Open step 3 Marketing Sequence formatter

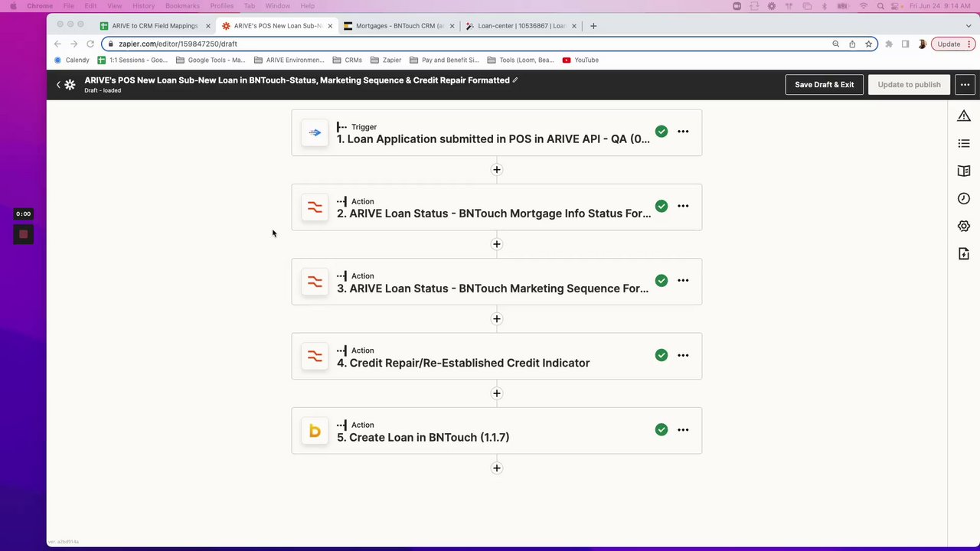[x=496, y=282]
